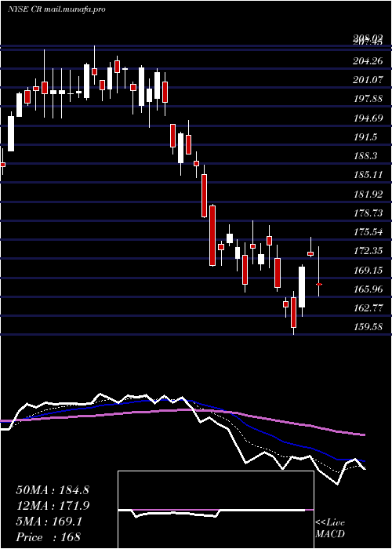
Task: Click the 172.35 price axis label
Action: pos(368,251)
